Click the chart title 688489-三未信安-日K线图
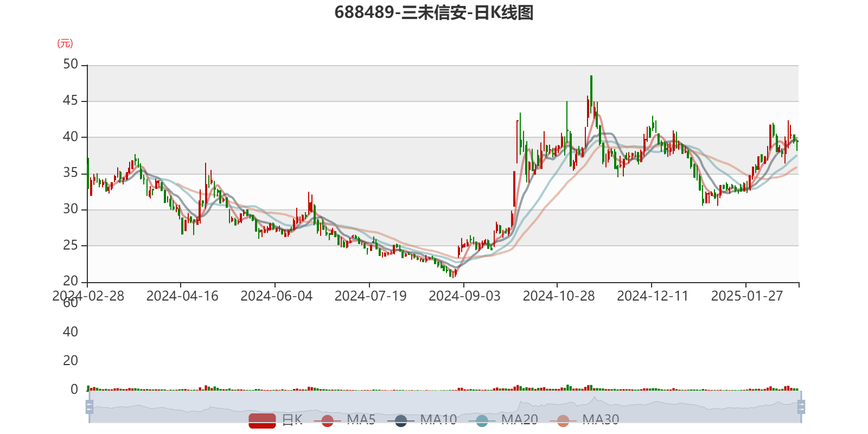The image size is (868, 434). tap(434, 12)
